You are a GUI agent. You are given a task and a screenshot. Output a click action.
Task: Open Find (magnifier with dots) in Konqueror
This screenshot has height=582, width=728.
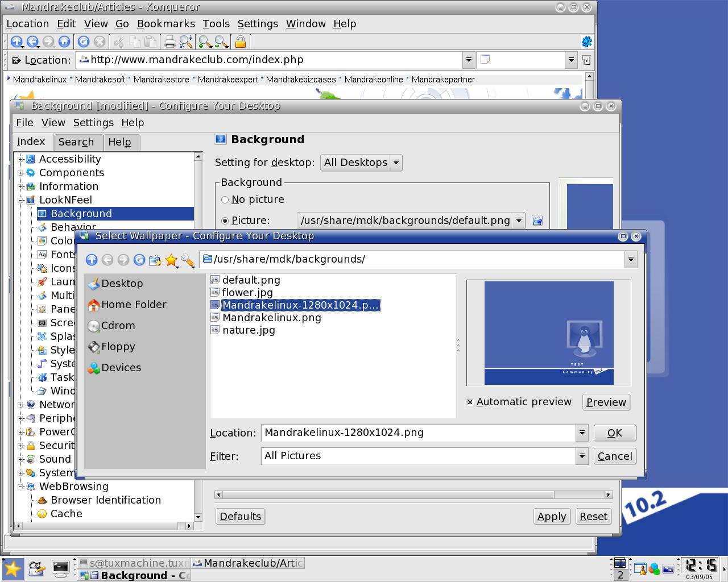(x=186, y=41)
